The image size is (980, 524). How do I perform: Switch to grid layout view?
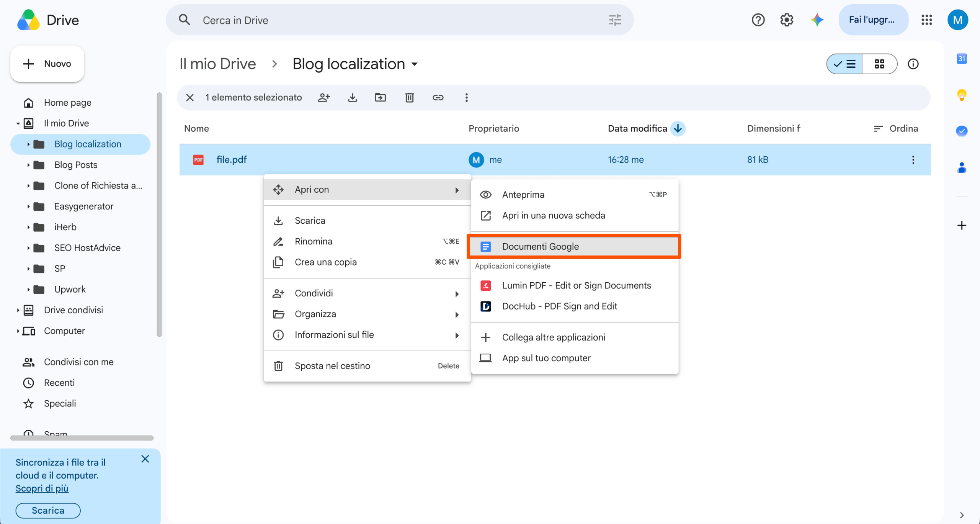pos(879,64)
